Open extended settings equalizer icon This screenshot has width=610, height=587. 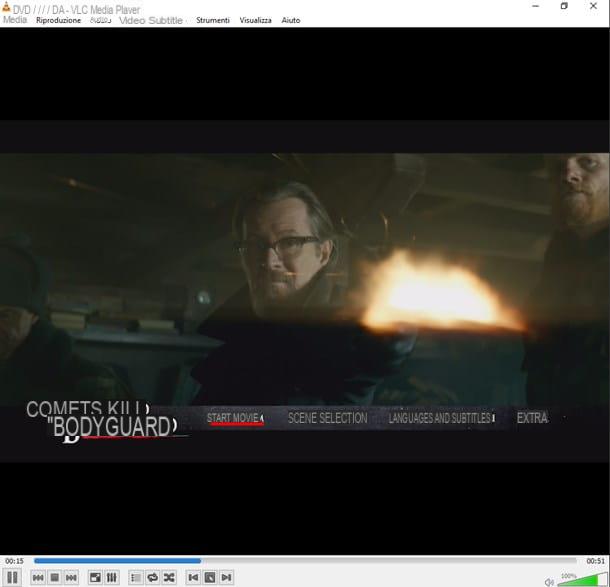point(112,578)
